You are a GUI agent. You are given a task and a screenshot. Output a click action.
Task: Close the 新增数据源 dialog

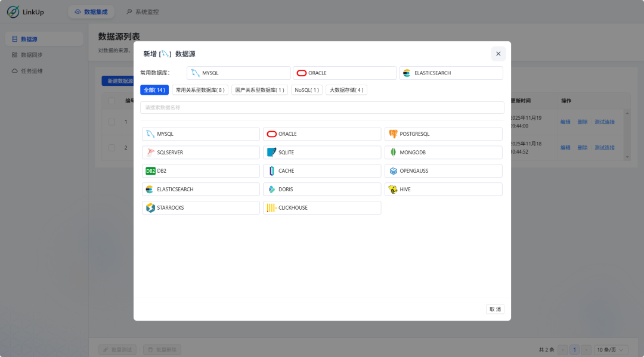click(x=498, y=54)
